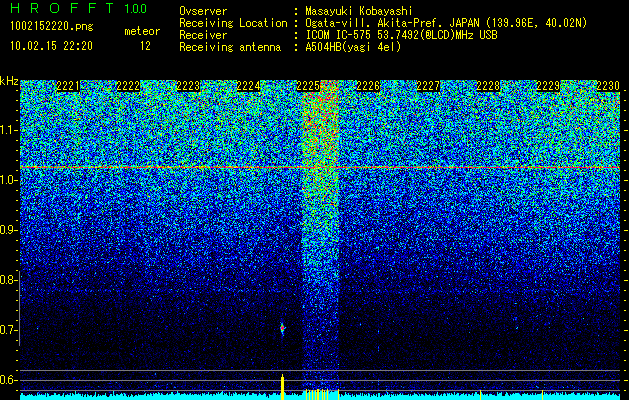
Task: Click the 'Ovserver' field label
Action: (x=203, y=11)
